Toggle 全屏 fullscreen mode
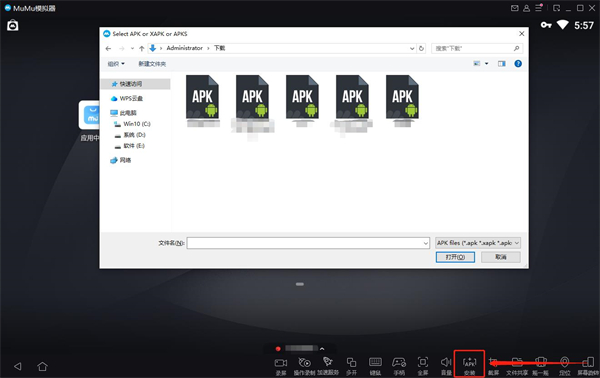600x378 pixels. (422, 366)
